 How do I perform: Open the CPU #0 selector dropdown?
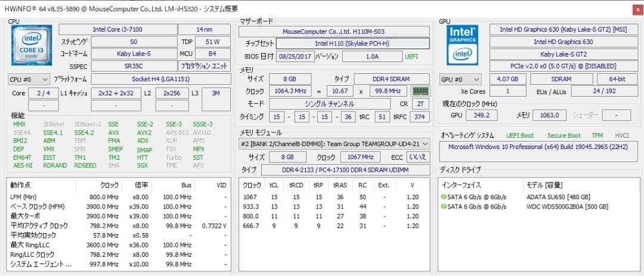pos(29,79)
